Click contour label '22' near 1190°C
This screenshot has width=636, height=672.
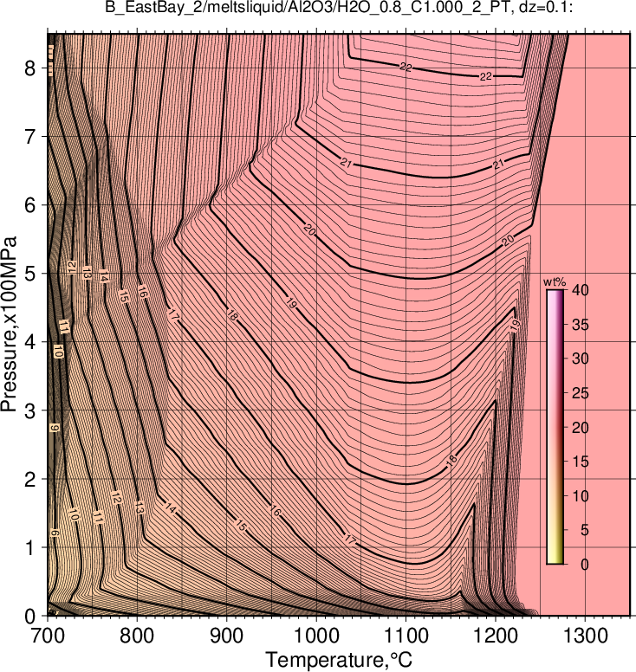(485, 77)
